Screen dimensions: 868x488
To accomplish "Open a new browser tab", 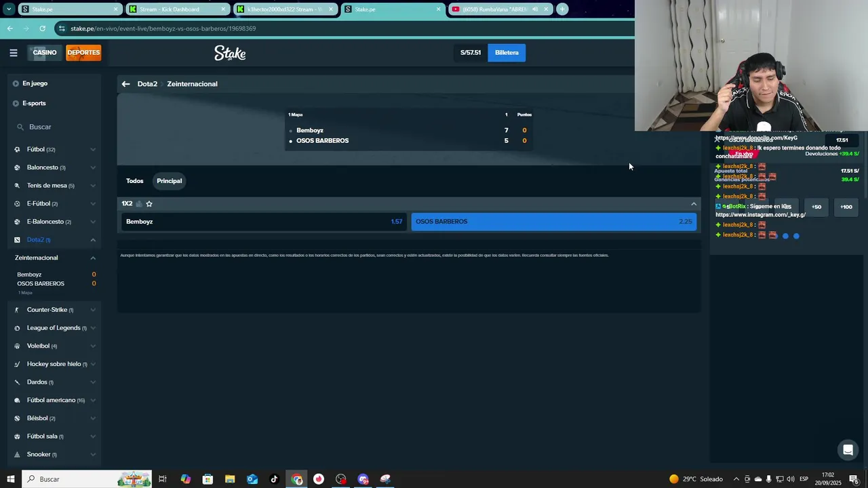I will click(562, 9).
